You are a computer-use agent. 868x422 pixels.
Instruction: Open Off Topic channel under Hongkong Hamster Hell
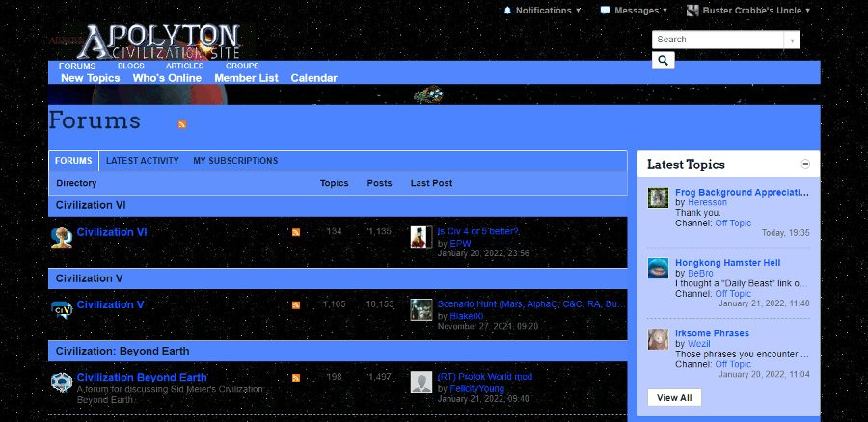[733, 294]
